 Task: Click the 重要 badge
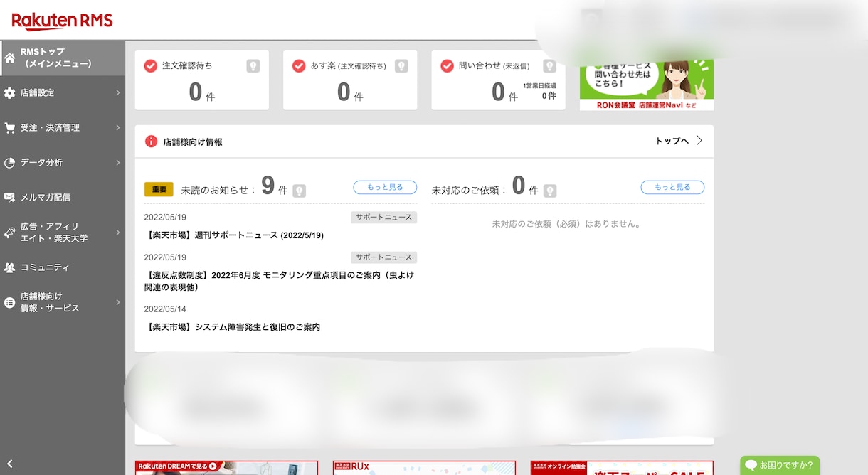click(159, 189)
